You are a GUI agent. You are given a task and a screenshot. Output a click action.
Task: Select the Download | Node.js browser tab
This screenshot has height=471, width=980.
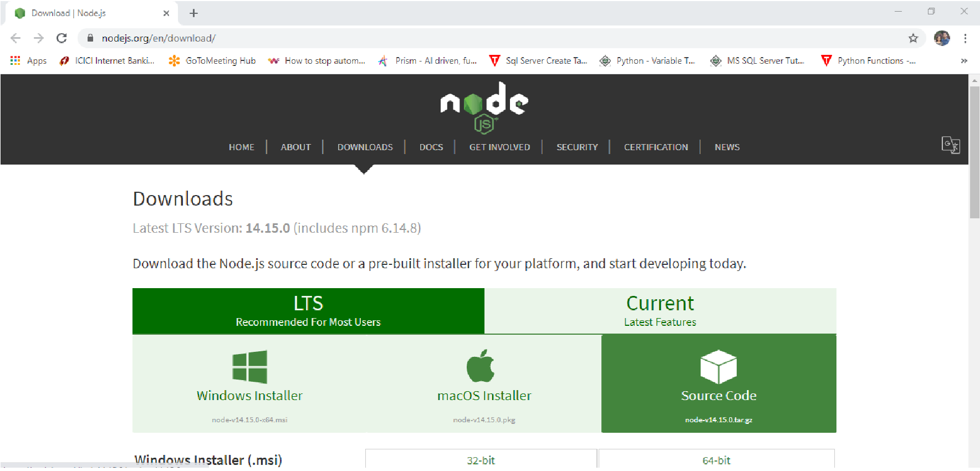click(91, 13)
